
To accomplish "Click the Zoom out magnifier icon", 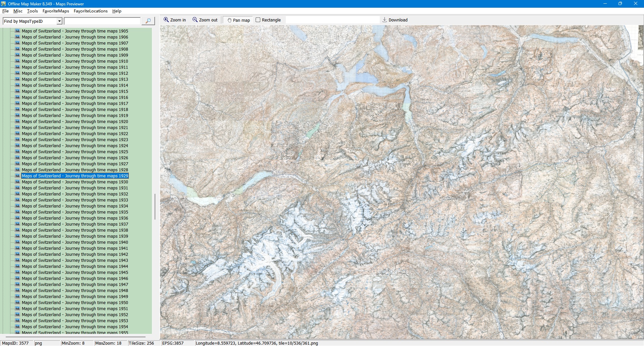I will point(195,20).
